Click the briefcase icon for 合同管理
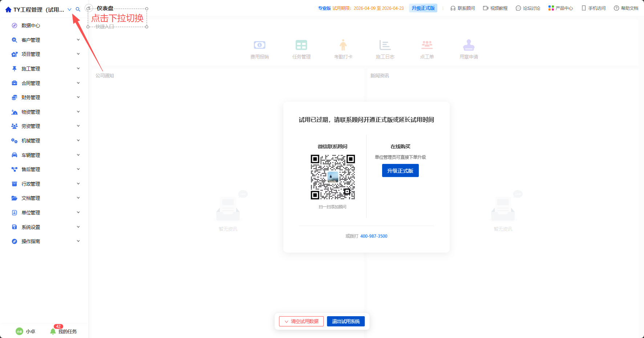Image resolution: width=644 pixels, height=338 pixels. (15, 83)
